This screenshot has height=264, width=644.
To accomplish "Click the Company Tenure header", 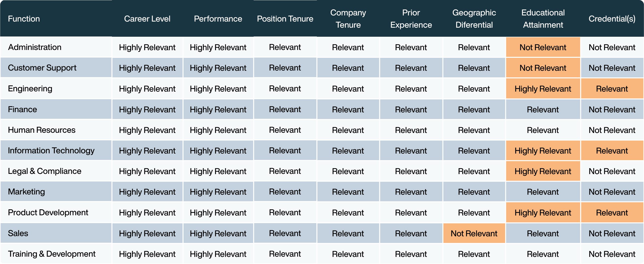I will point(348,19).
